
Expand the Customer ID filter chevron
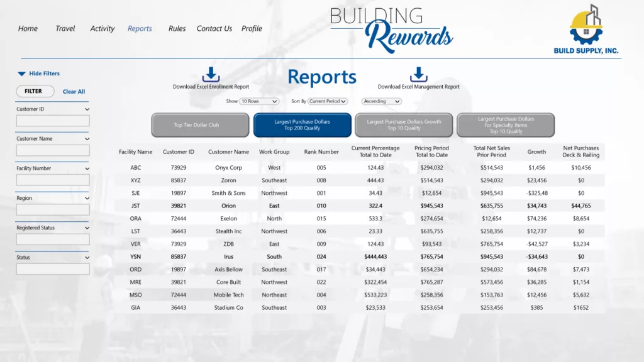coord(87,109)
